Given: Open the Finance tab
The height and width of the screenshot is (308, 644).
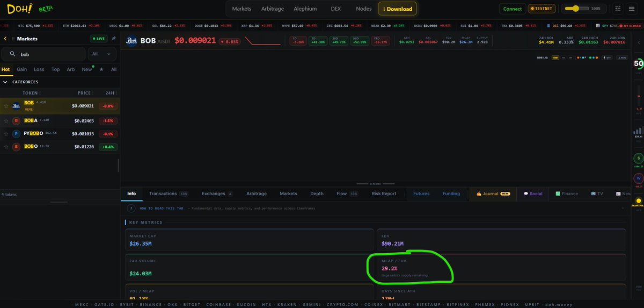Looking at the screenshot, I should [567, 194].
